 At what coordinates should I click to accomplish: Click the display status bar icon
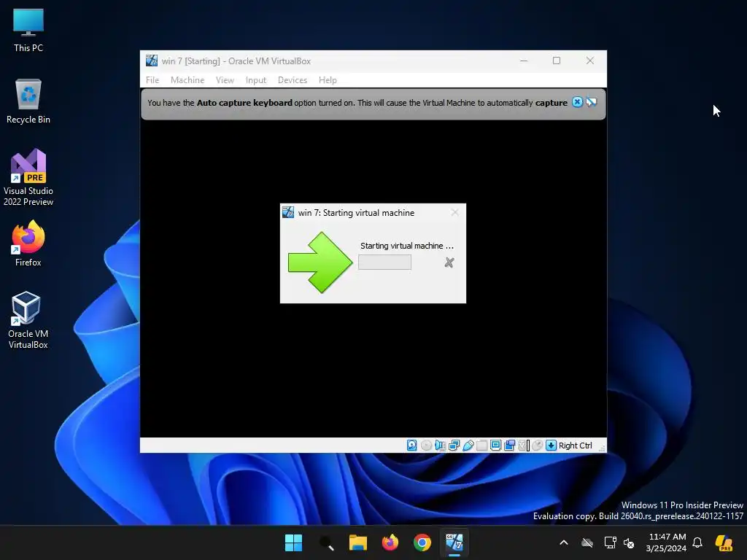pyautogui.click(x=495, y=446)
